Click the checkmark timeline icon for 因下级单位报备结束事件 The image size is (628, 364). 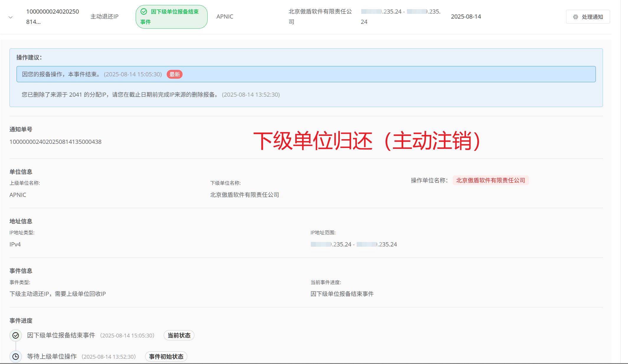[16, 335]
